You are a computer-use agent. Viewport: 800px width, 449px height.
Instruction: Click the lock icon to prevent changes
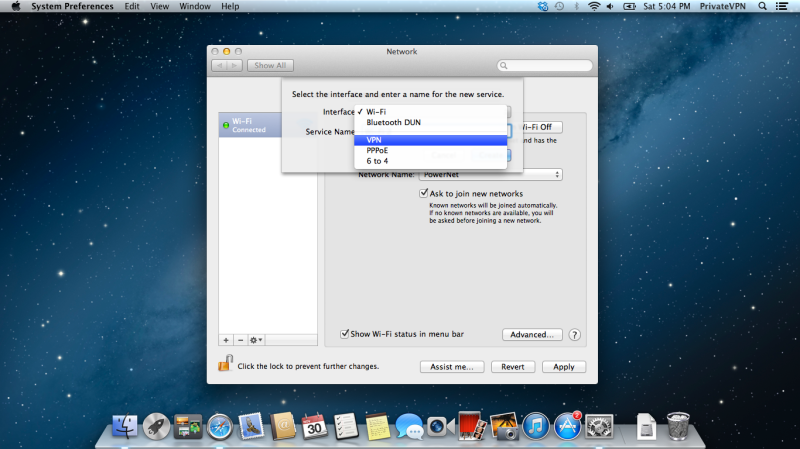tap(225, 365)
